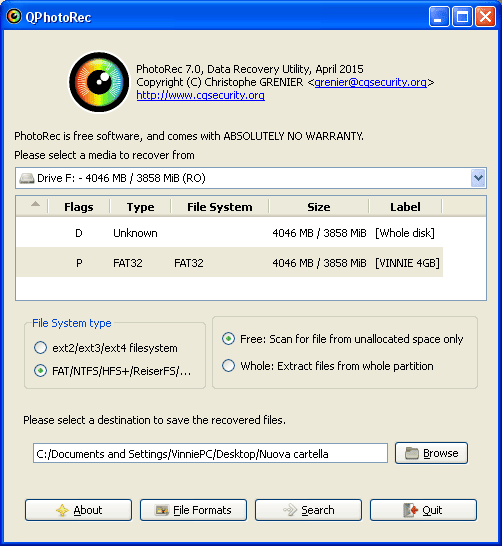Viewport: 502px width, 546px height.
Task: Click the QPhotoRec eye icon in title bar
Action: click(14, 16)
